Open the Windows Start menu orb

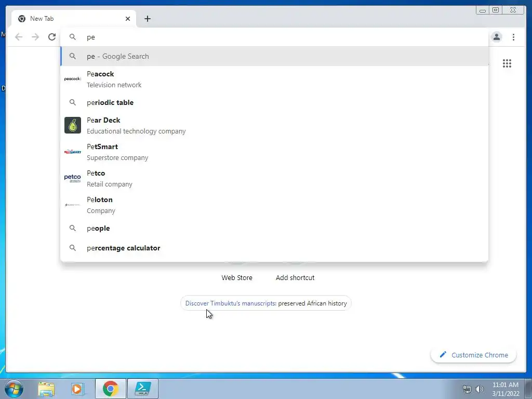pos(14,389)
